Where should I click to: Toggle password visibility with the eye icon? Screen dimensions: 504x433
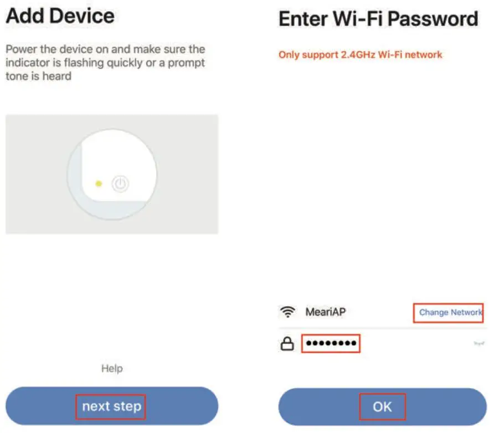(x=479, y=344)
